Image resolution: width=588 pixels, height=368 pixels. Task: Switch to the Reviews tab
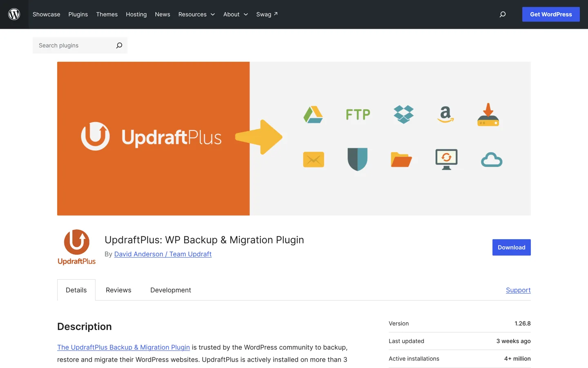[118, 290]
